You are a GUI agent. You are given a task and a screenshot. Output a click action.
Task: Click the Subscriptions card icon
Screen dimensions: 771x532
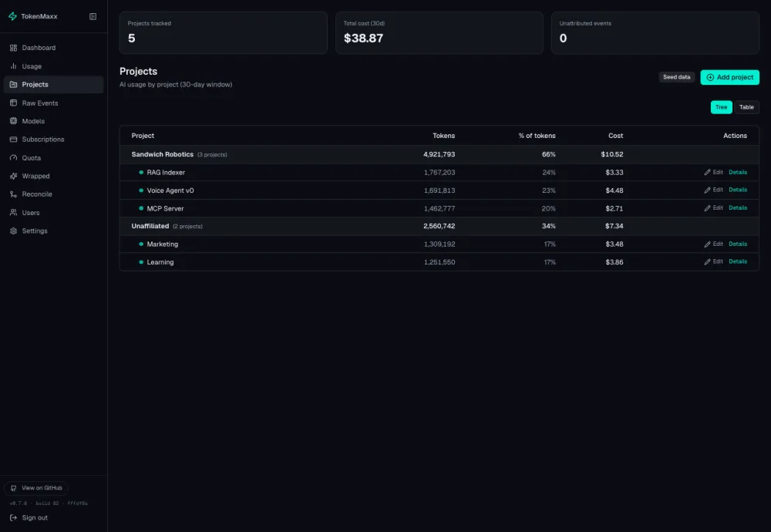13,139
